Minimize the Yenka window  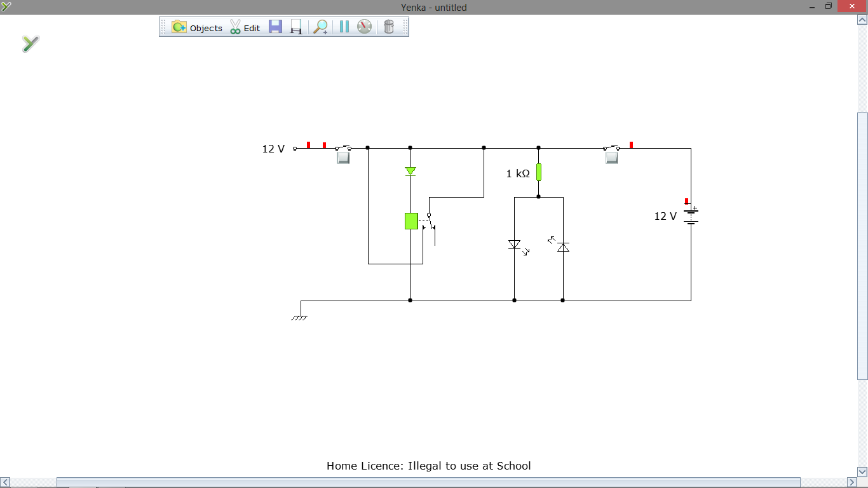(812, 6)
